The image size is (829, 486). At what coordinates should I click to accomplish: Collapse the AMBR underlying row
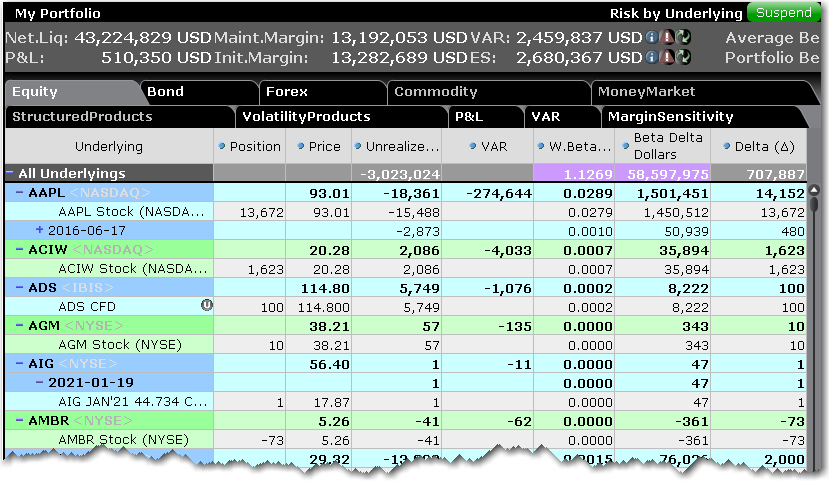pyautogui.click(x=19, y=420)
